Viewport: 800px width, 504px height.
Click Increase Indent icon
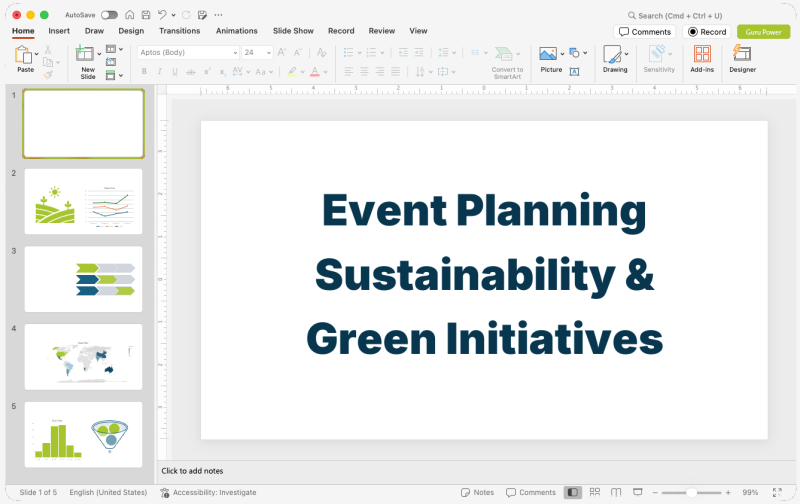(419, 52)
